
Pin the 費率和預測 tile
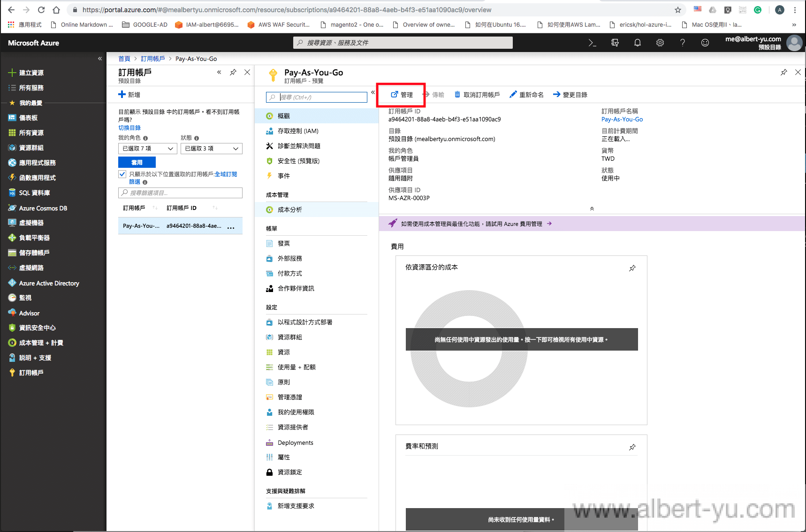(x=632, y=447)
